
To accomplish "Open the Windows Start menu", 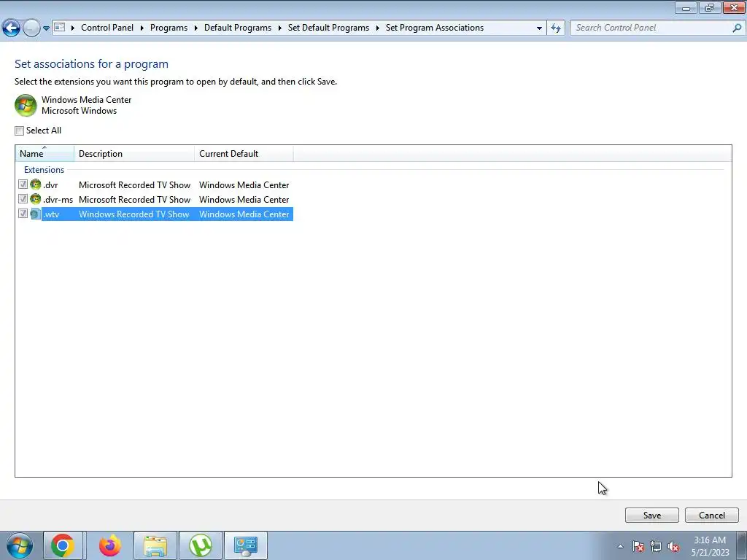I will [x=20, y=545].
